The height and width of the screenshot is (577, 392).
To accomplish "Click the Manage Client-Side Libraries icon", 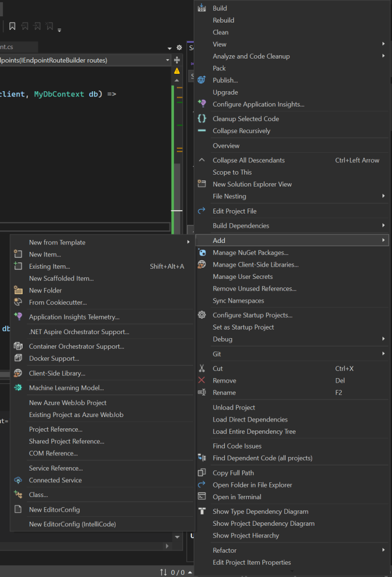I will 202,264.
